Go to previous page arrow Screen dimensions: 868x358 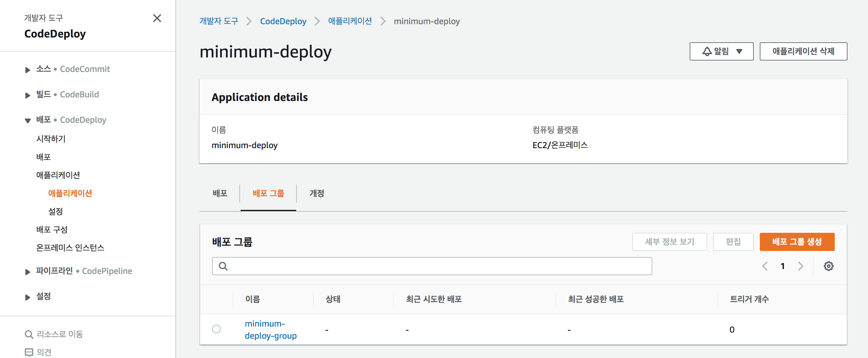pyautogui.click(x=765, y=266)
